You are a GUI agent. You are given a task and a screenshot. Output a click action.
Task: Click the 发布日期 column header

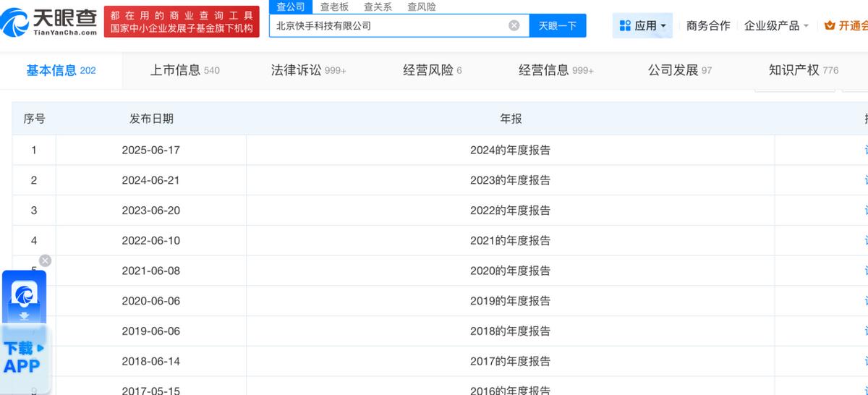[151, 119]
